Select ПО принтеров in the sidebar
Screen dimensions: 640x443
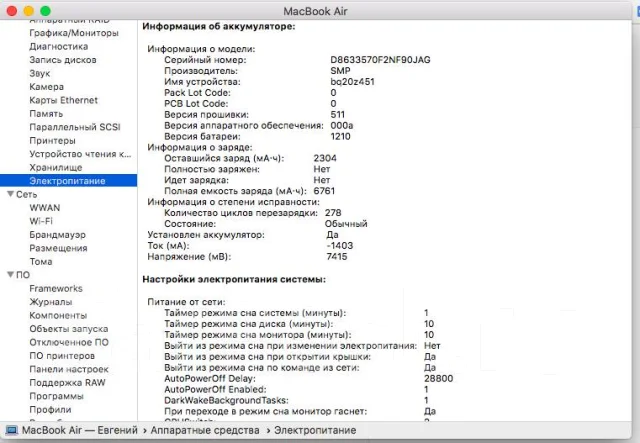click(62, 356)
